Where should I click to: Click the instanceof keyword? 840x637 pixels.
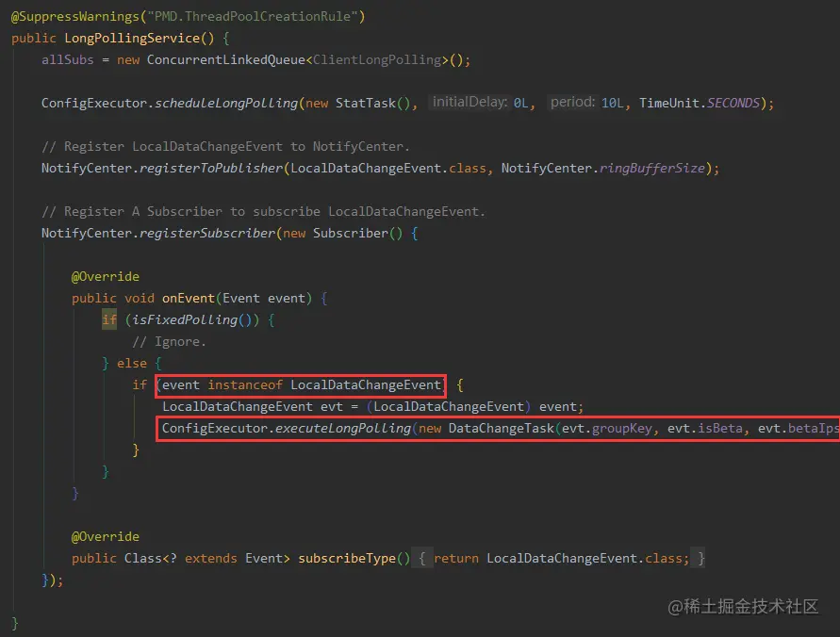click(x=245, y=384)
